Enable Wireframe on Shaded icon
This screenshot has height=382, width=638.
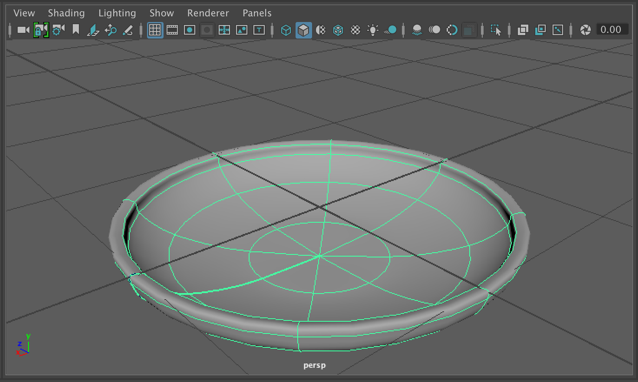[338, 30]
